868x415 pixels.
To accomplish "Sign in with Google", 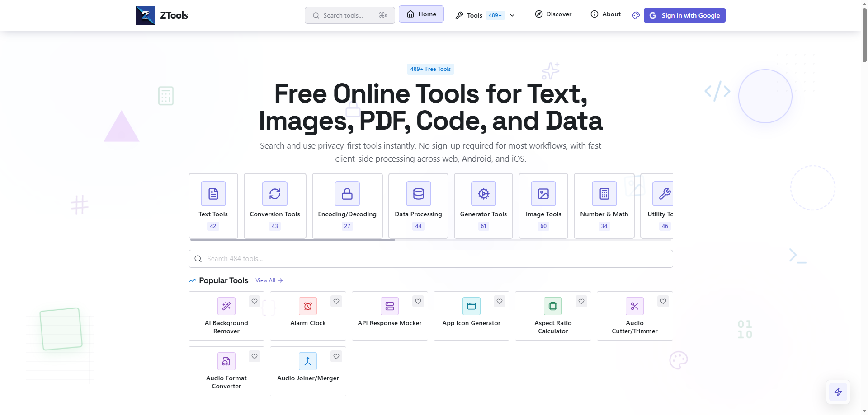I will [684, 15].
